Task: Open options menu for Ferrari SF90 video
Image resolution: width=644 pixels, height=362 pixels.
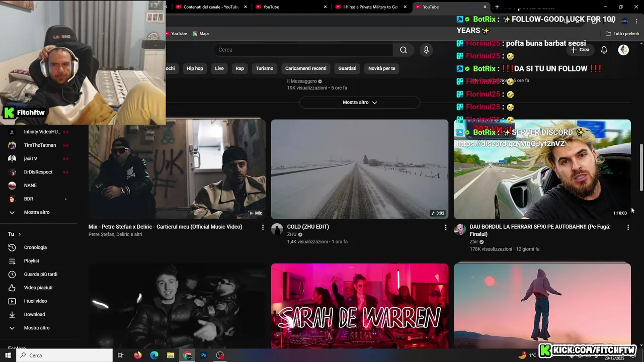Action: click(x=628, y=227)
